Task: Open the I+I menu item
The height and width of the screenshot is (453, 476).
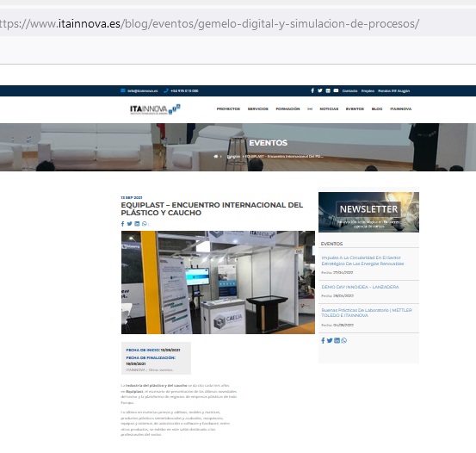Action: pyautogui.click(x=310, y=109)
